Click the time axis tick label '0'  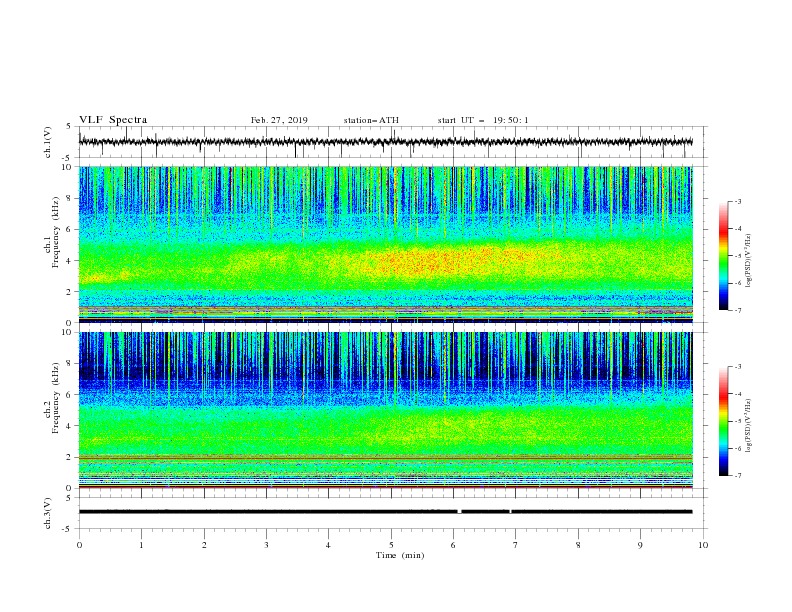(x=79, y=545)
